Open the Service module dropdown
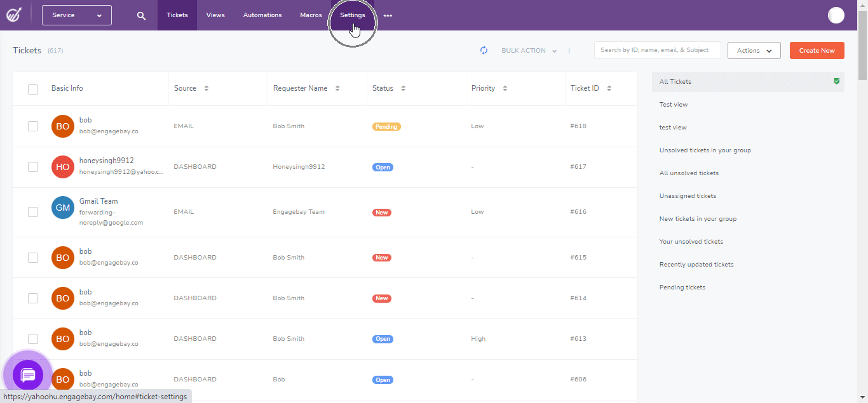 (x=77, y=15)
